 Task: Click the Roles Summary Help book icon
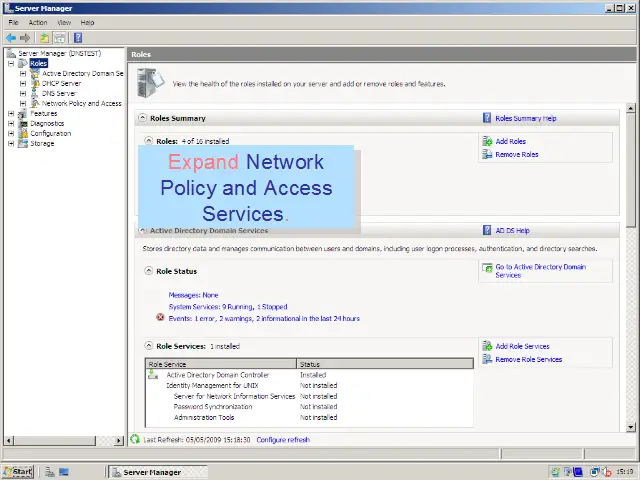(487, 118)
